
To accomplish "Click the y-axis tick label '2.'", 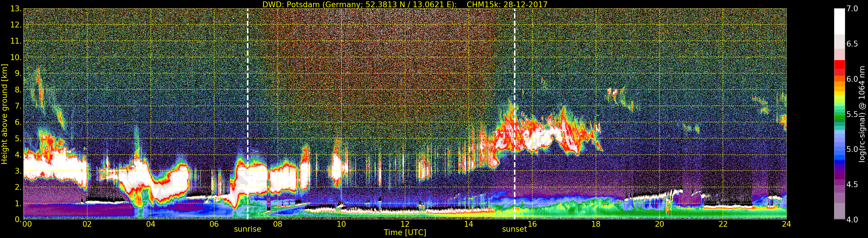I will tap(18, 187).
